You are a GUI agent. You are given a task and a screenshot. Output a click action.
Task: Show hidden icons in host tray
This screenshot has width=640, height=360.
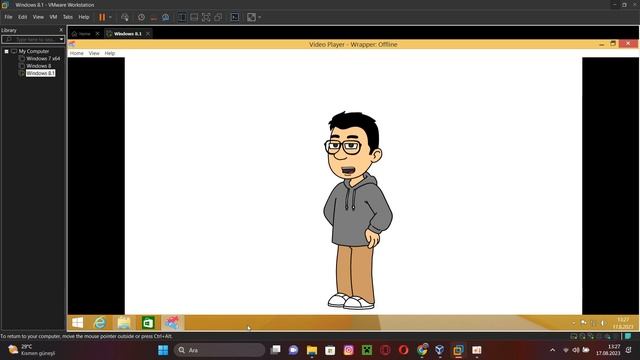coord(553,350)
